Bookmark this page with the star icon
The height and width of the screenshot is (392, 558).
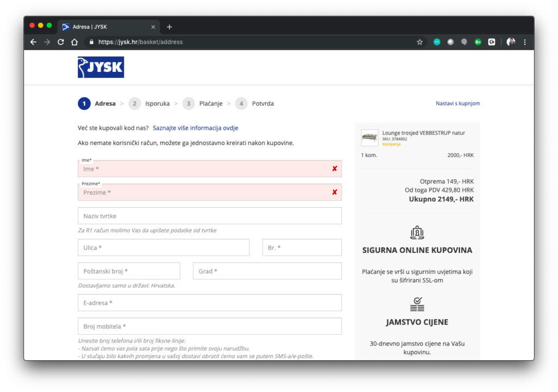pos(420,42)
